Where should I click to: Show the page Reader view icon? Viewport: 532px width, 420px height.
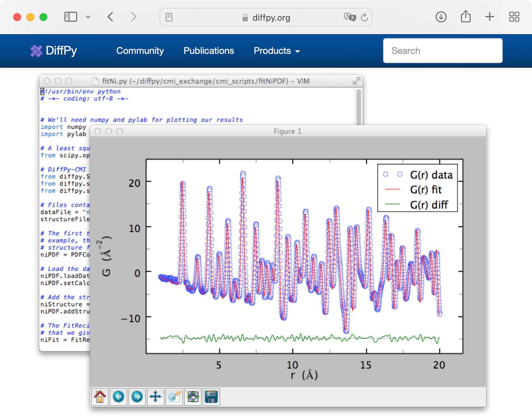tap(169, 17)
